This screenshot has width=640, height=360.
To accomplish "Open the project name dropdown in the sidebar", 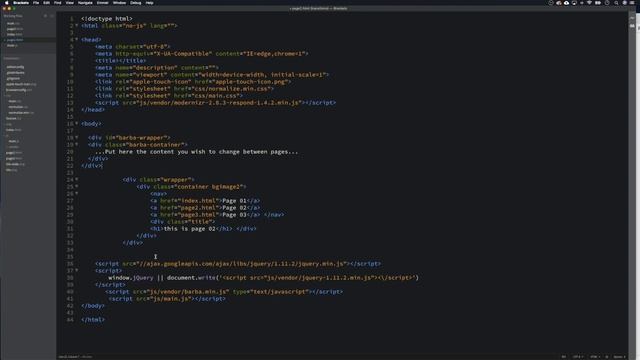I will (x=12, y=58).
